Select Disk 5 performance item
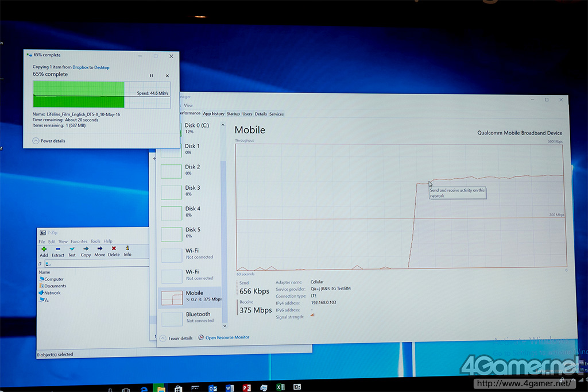The image size is (588, 392). [x=191, y=233]
